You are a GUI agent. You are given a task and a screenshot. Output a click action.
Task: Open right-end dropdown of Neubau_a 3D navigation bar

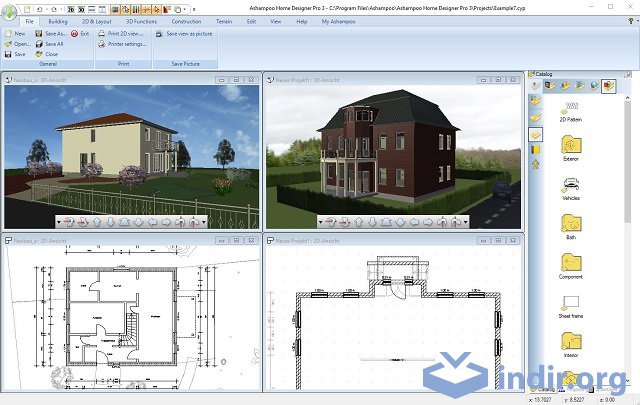204,222
